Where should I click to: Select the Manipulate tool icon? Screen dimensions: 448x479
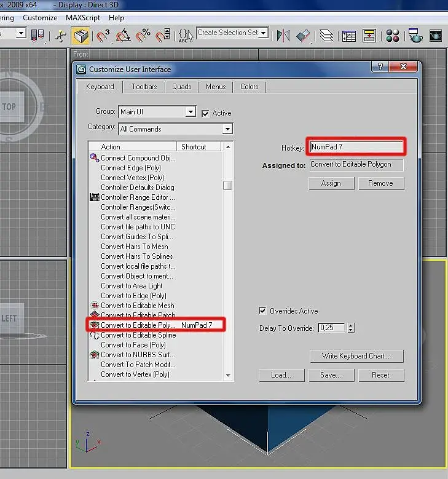pos(60,36)
